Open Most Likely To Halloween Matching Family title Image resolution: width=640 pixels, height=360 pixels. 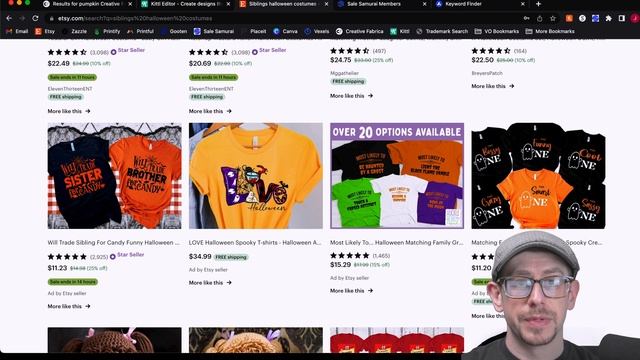(x=396, y=242)
